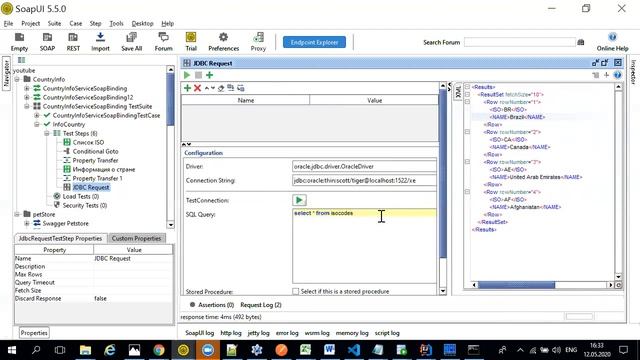Open the Windows Start menu
640x360 pixels.
tap(11, 350)
